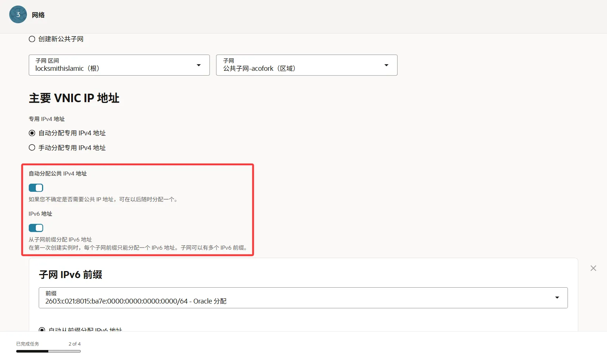Viewport: 607px width, 364px height.
Task: Click the step 3 number circle icon
Action: coord(18,15)
